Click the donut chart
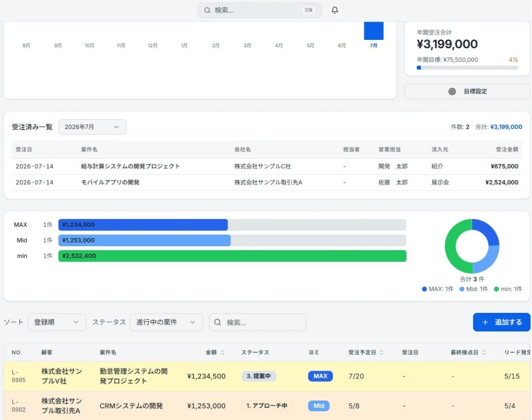This screenshot has width=532, height=420. (472, 246)
